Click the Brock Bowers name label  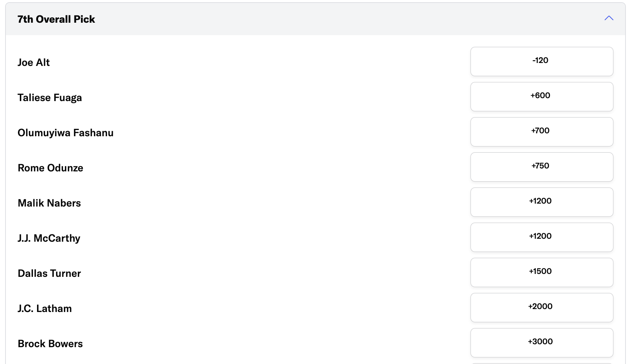50,344
